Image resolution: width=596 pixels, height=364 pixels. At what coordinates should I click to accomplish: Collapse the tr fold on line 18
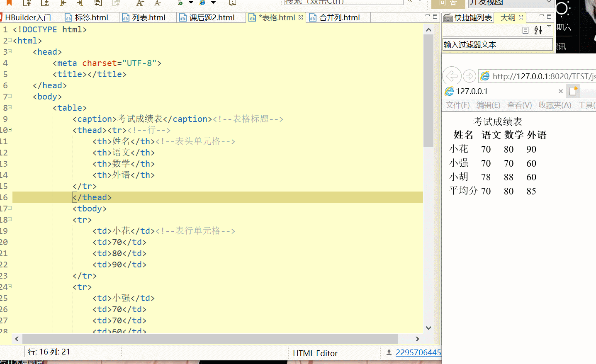(10, 219)
